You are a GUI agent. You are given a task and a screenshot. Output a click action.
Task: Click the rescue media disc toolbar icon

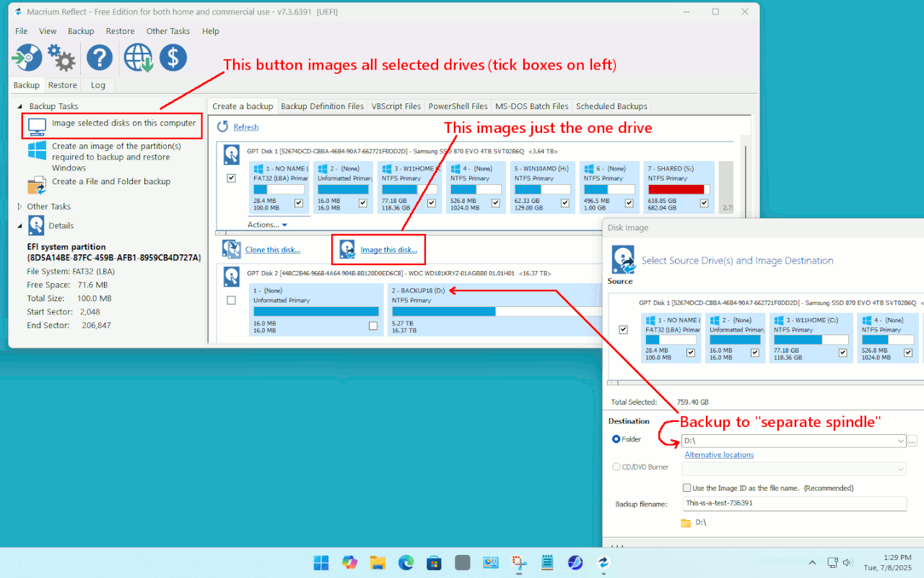27,58
